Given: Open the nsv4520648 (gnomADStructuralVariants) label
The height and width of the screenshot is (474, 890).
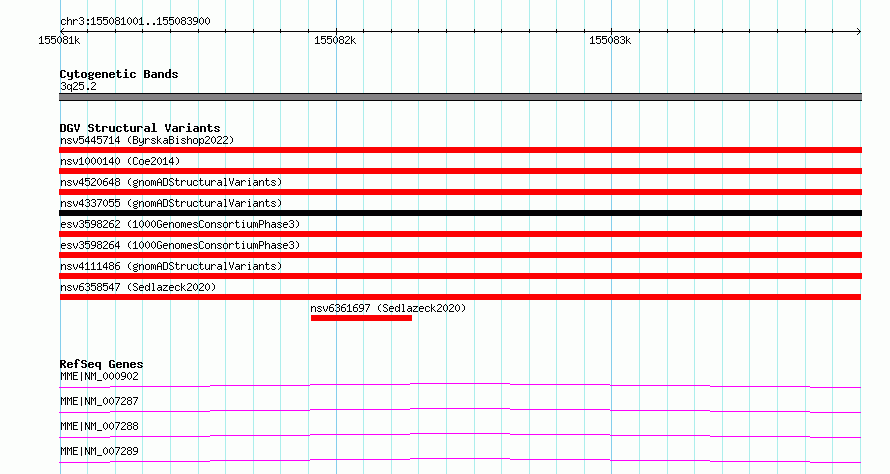Looking at the screenshot, I should 171,182.
